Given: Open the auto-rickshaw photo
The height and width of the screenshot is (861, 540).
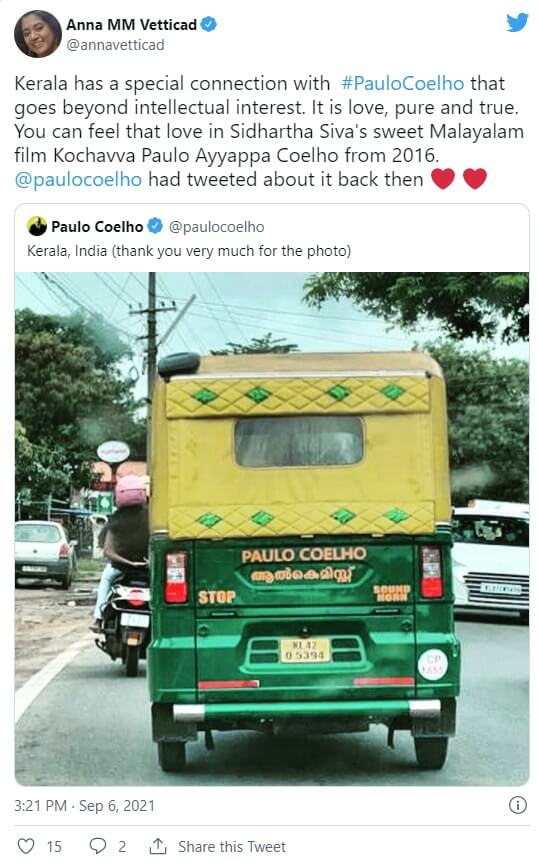Looking at the screenshot, I should coord(272,529).
